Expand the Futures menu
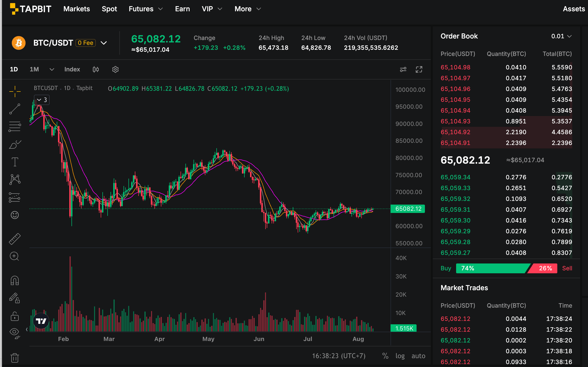 coord(146,9)
